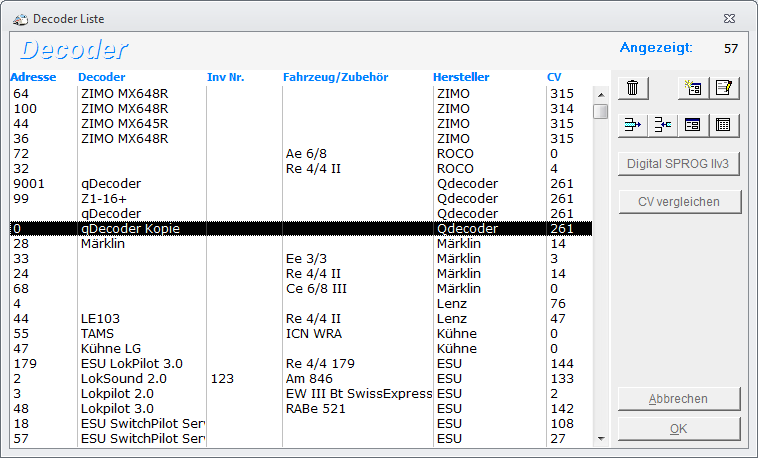758x458 pixels.
Task: Select the ESU SwitchPilot row at address 18
Action: point(301,424)
